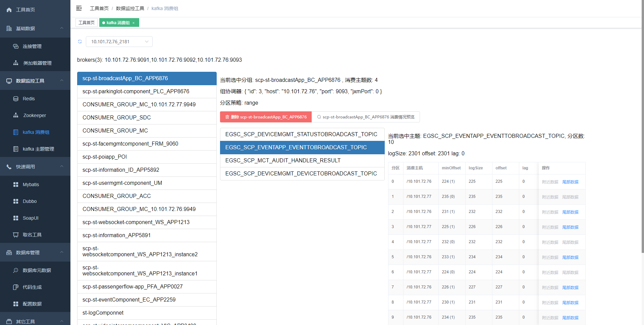Viewport: 644px width, 325px height.
Task: Click the 数据库元数据 spinner icon
Action: point(16,270)
